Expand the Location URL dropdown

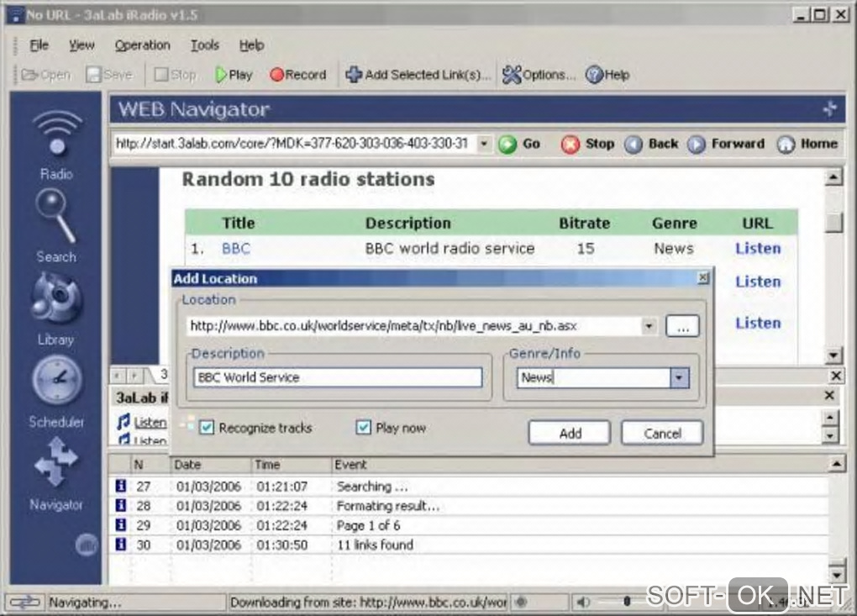649,326
